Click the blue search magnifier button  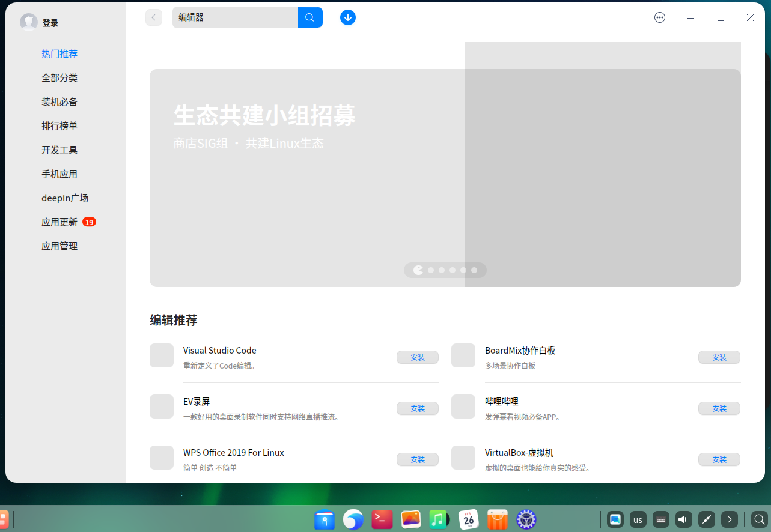click(x=310, y=17)
